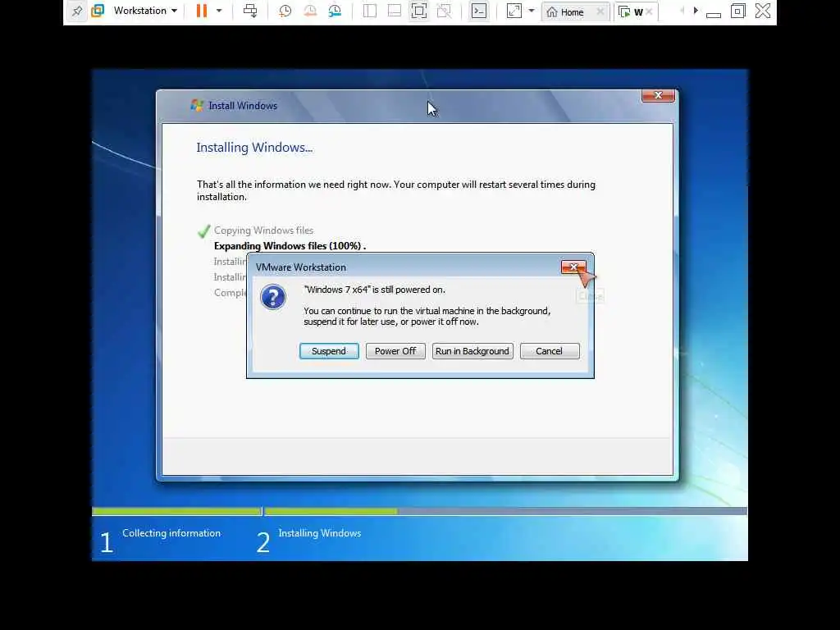Click the green checkmark by Copying files
840x630 pixels.
point(203,231)
